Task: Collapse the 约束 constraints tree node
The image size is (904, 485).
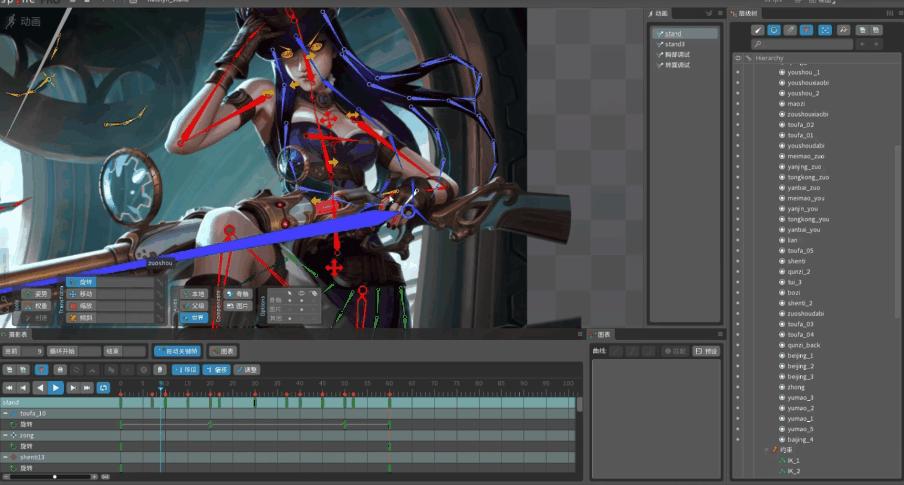Action: coord(768,450)
